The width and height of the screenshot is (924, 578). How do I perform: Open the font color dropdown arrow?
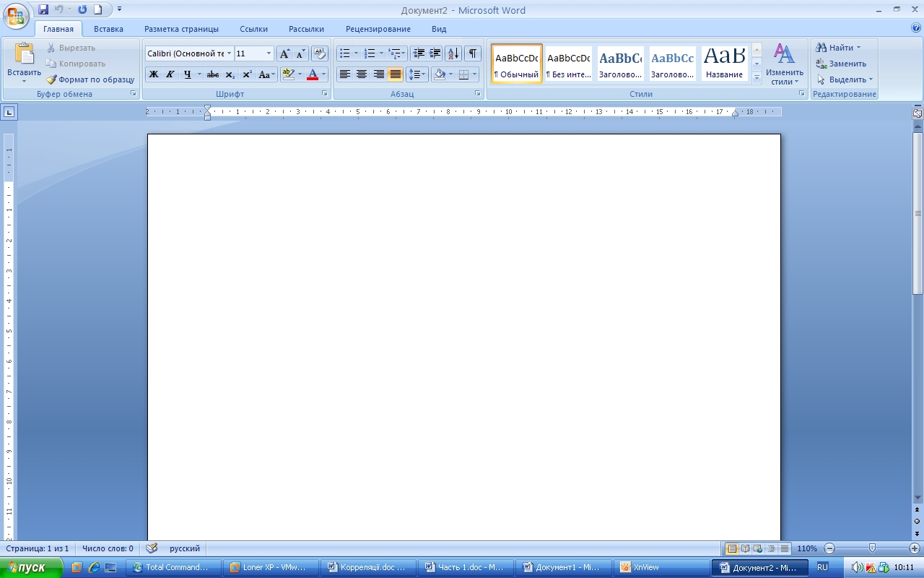point(323,74)
